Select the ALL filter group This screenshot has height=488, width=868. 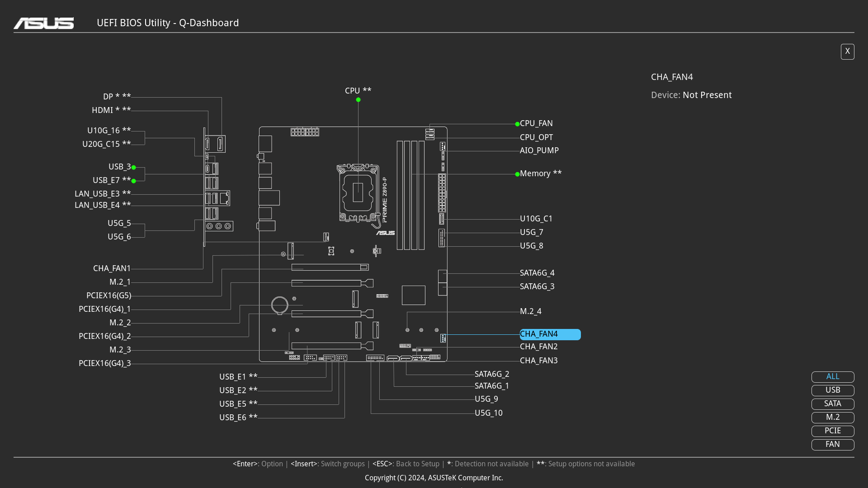(x=833, y=377)
